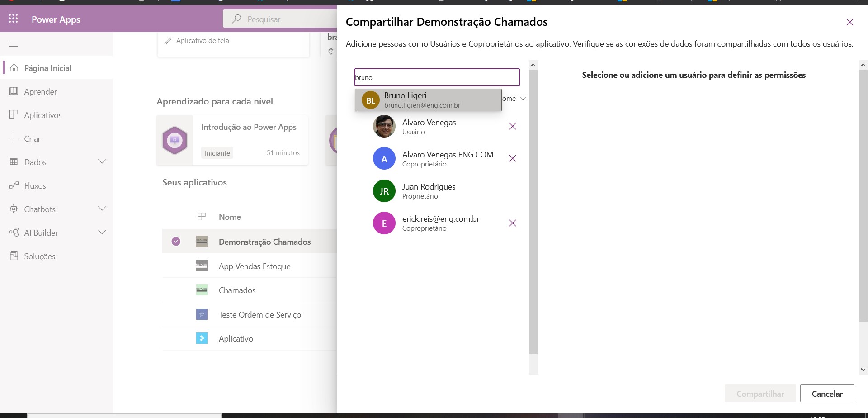This screenshot has height=418, width=868.
Task: Click the Nome column header
Action: coord(230,217)
